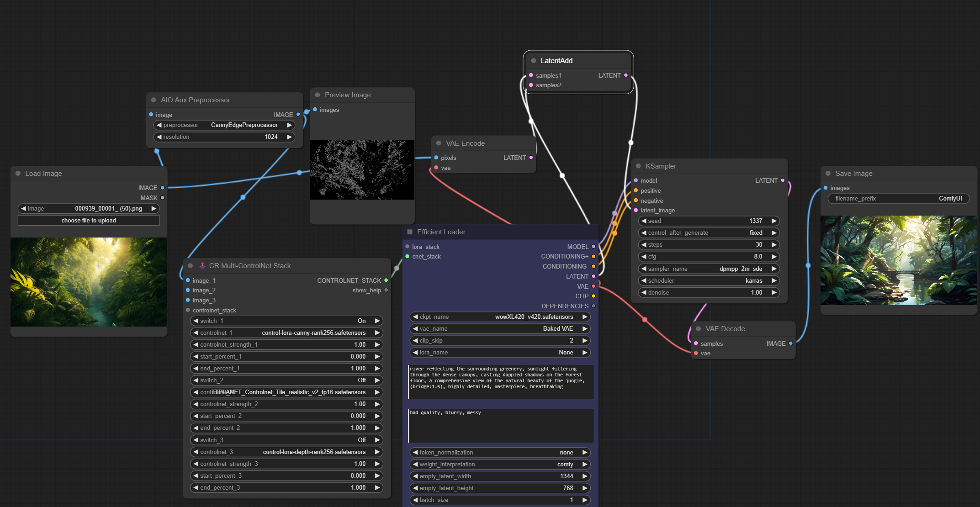Click the LatentAdd node collapse dot

coord(533,61)
